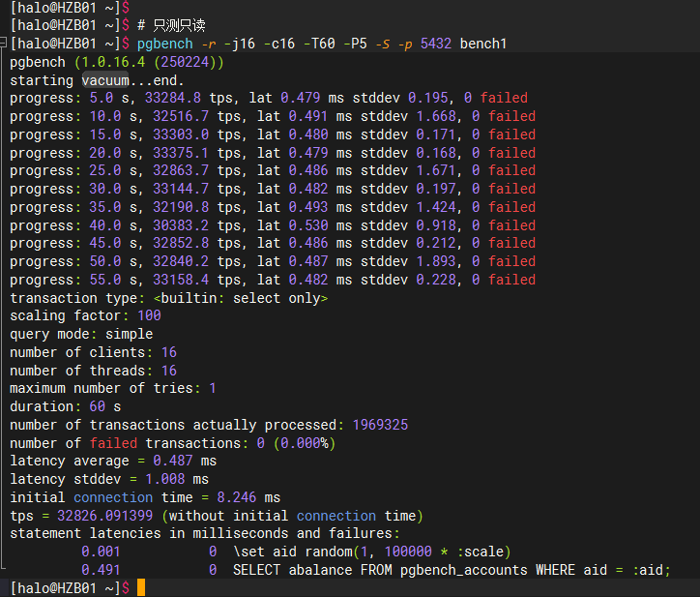The image size is (700, 597).
Task: Select the '33144.7' tps value
Action: 181,189
